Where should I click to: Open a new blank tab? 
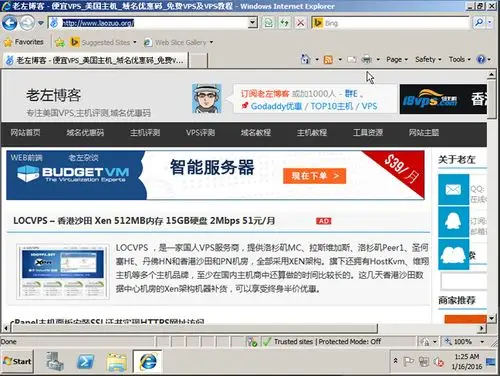click(x=198, y=60)
